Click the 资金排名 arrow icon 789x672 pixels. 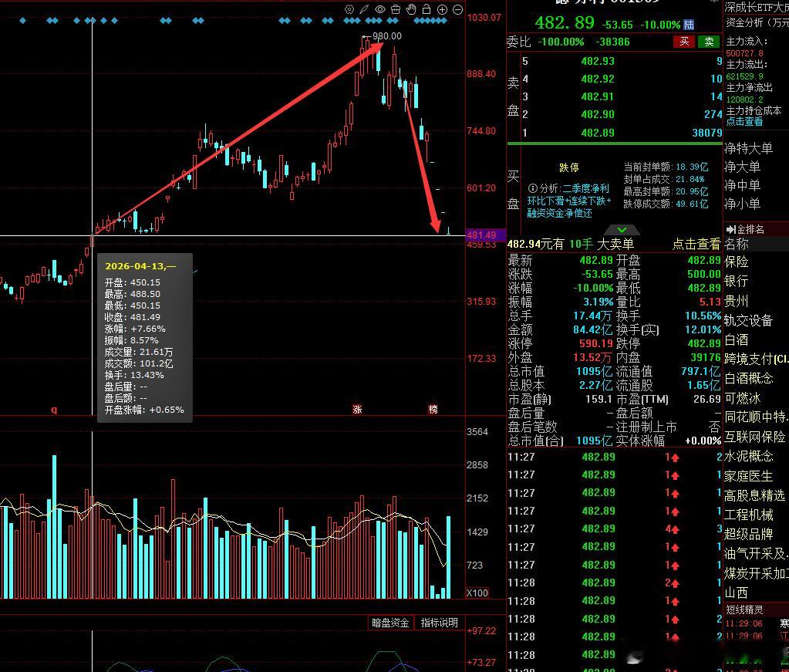coord(730,230)
